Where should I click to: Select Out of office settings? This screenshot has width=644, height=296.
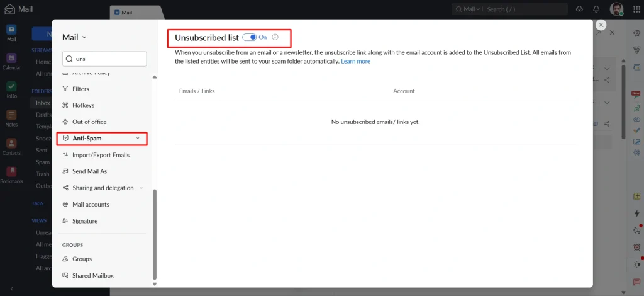(89, 122)
